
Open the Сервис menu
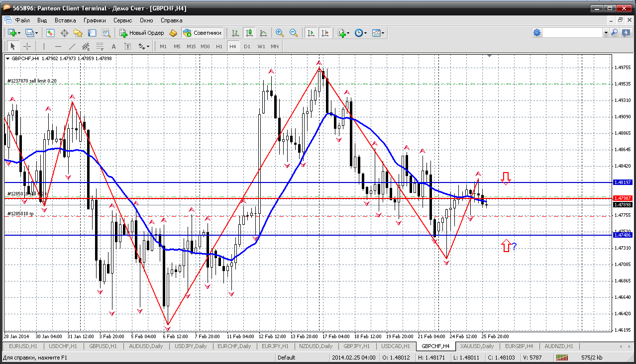tap(122, 20)
